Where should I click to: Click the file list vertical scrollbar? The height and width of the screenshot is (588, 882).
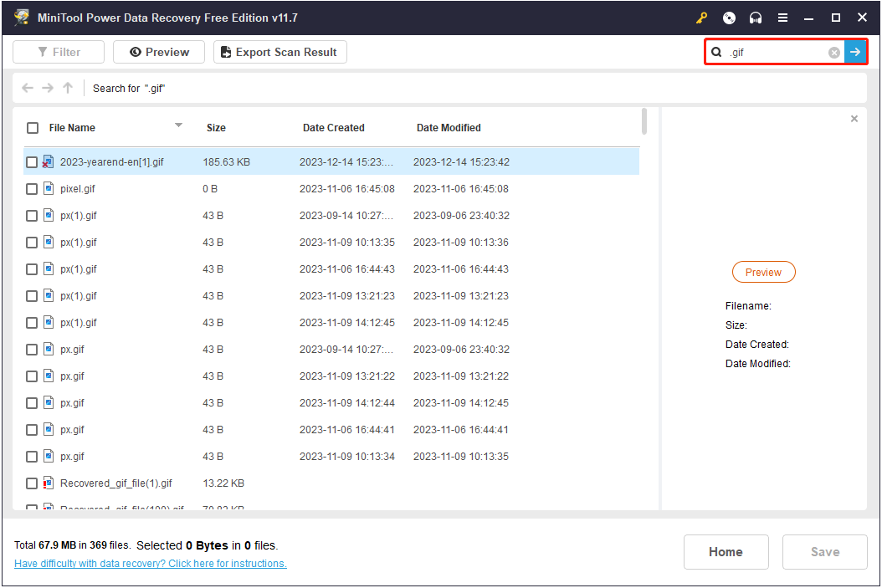point(644,122)
